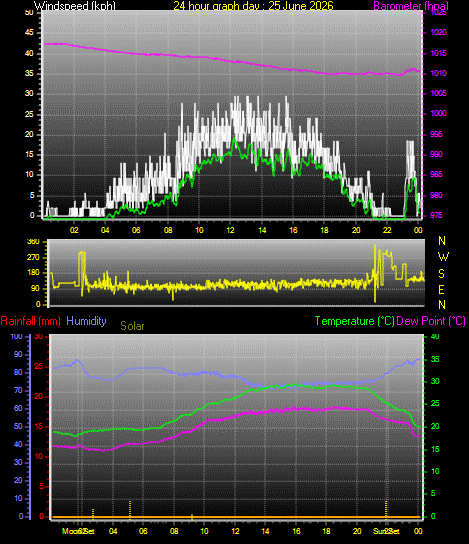Click 90 on the wind direction axis
The width and height of the screenshot is (469, 544).
(35, 289)
